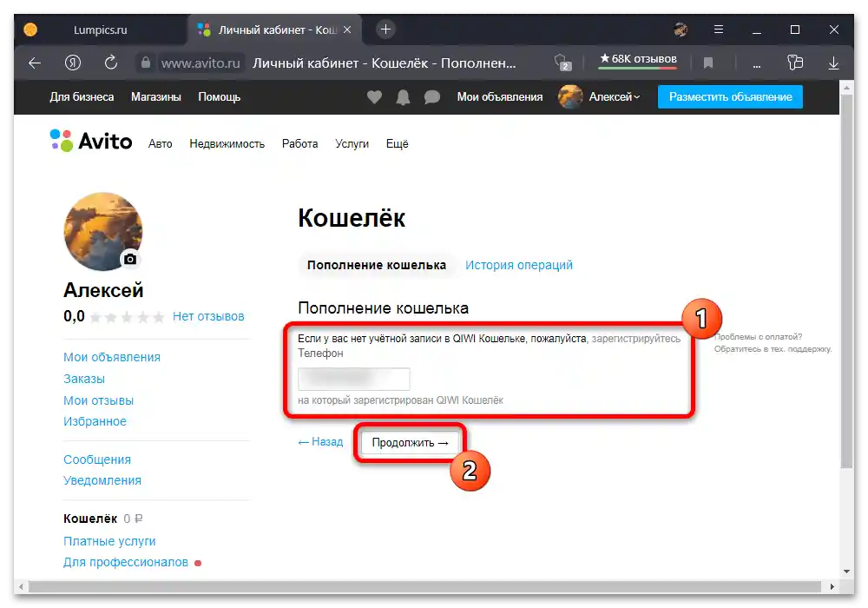This screenshot has height=608, width=868.
Task: Open Для бизнеса in top bar
Action: pos(82,97)
